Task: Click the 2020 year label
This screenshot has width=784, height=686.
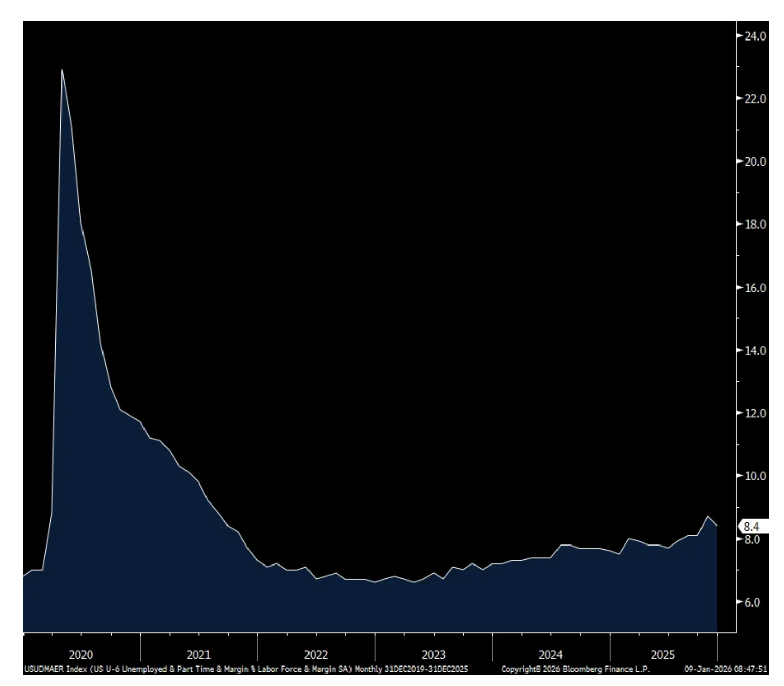Action: tap(81, 655)
